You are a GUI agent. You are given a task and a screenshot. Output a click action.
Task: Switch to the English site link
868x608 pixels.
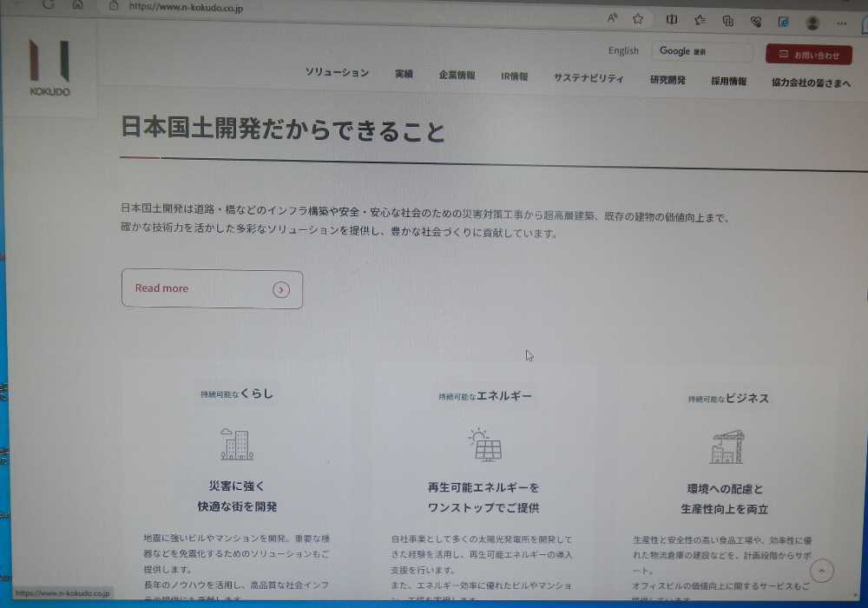pyautogui.click(x=623, y=50)
